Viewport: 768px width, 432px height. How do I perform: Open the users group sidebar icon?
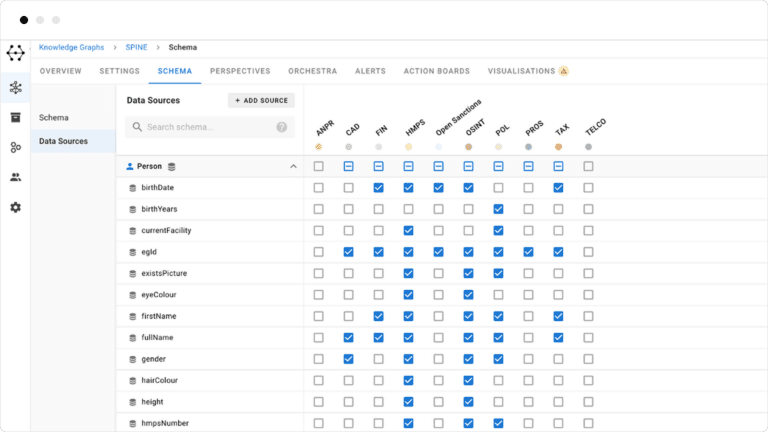click(15, 178)
